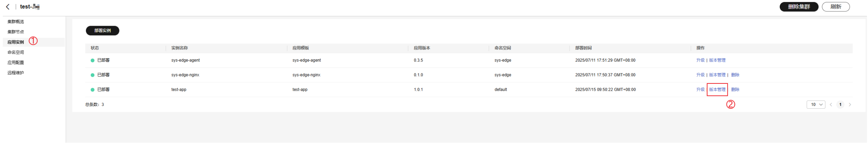
Task: Open 远程维护 sidebar item
Action: (x=16, y=73)
